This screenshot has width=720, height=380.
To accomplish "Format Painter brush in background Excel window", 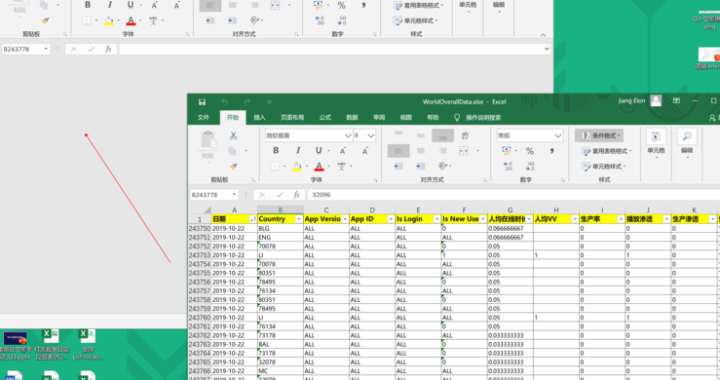I will click(x=45, y=20).
